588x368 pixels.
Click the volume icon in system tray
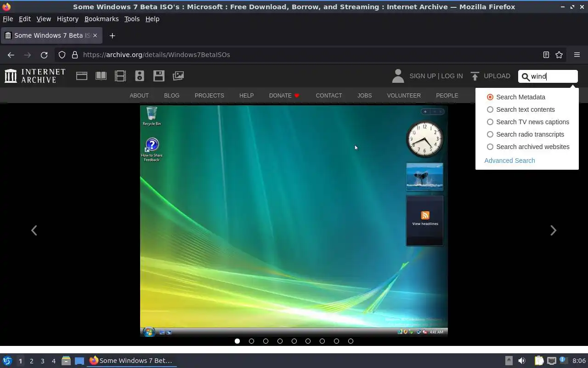click(x=522, y=361)
